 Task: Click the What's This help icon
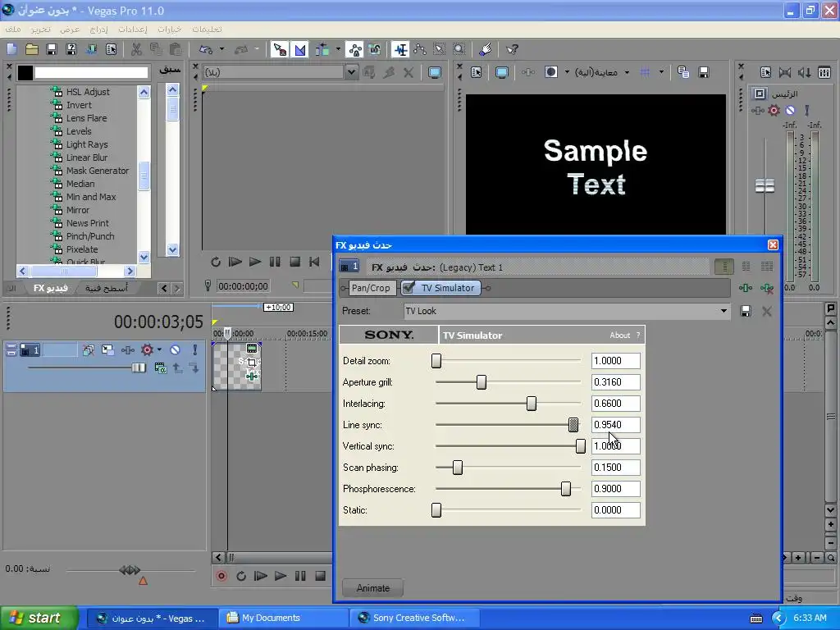click(512, 50)
